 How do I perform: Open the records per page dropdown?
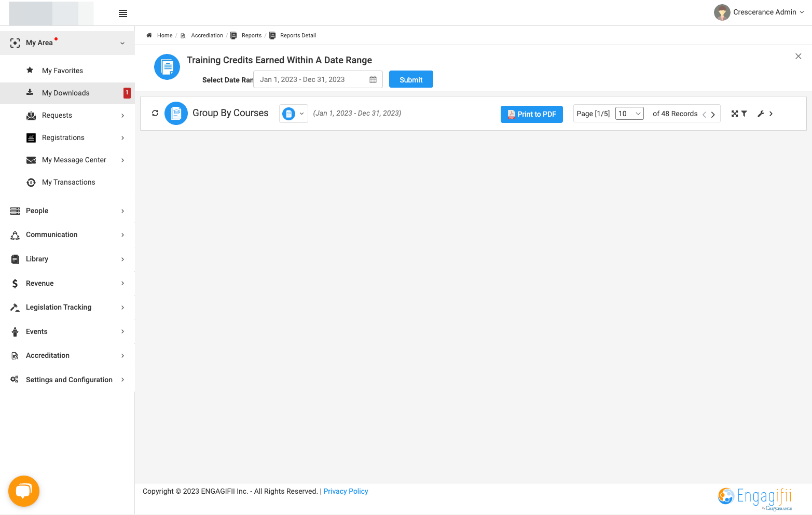[x=629, y=114]
